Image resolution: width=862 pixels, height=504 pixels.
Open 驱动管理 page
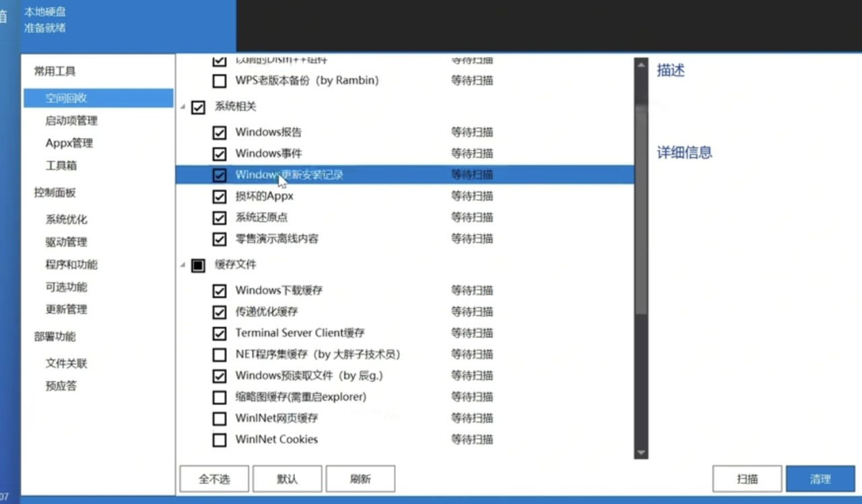pyautogui.click(x=66, y=242)
